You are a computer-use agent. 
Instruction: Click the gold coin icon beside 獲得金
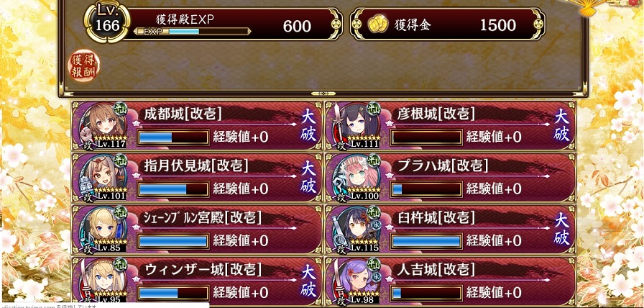tap(378, 25)
